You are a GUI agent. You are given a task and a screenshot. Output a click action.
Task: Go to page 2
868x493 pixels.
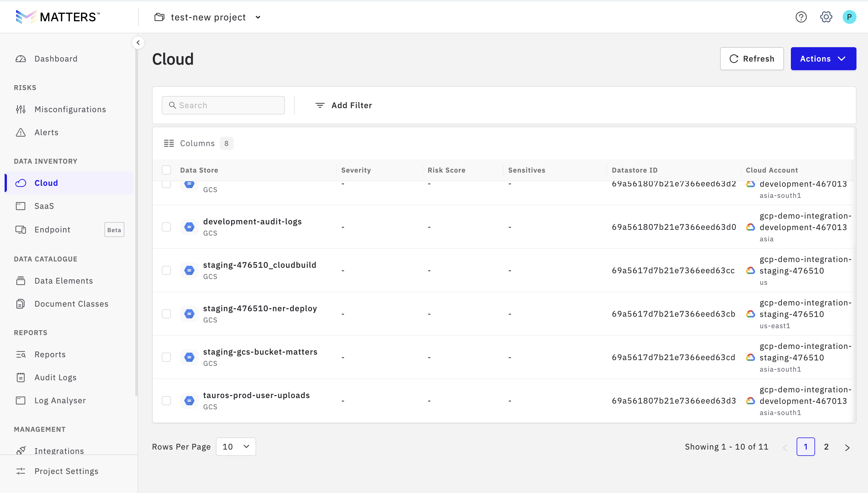click(826, 447)
